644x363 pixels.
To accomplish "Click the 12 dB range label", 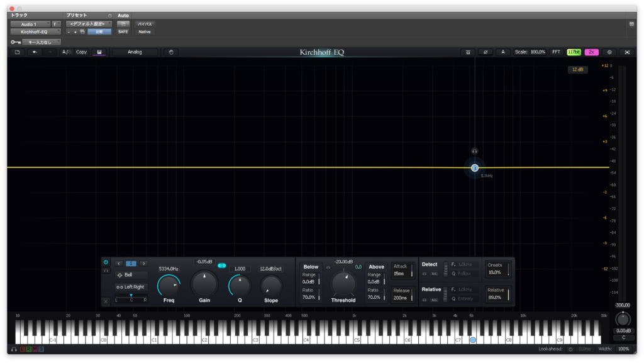I will 577,69.
